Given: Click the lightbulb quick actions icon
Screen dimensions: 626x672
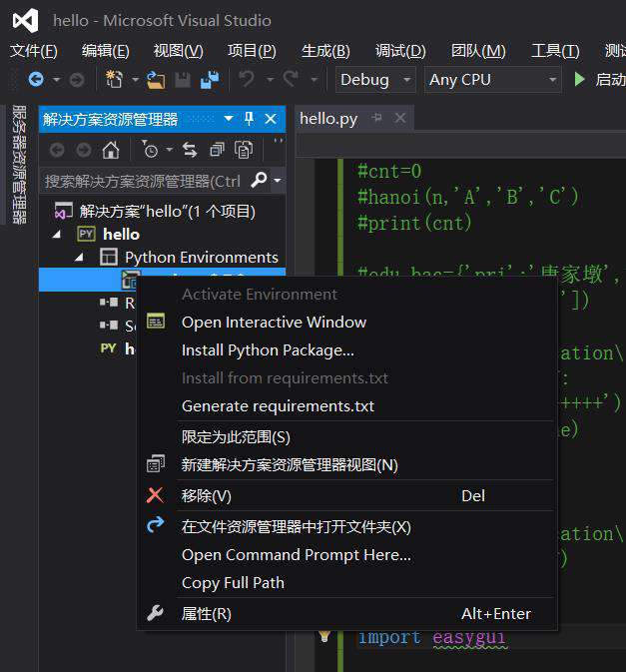Looking at the screenshot, I should coord(324,636).
